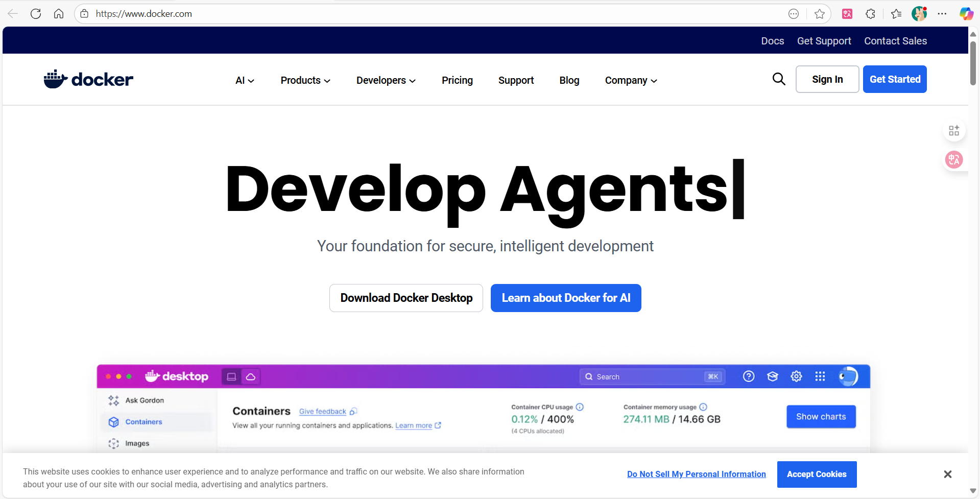Screen dimensions: 980x499
Task: Select Ask Gordon in Docker Desktop sidebar
Action: (145, 400)
